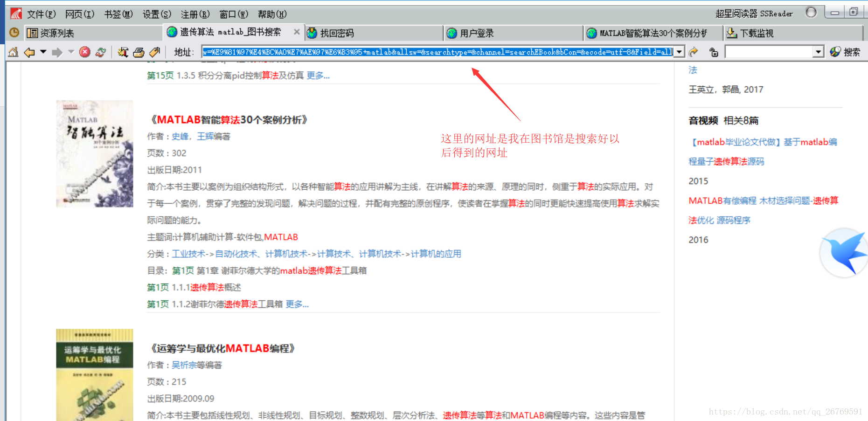Click the refresh page icon
The height and width of the screenshot is (421, 868).
point(101,52)
